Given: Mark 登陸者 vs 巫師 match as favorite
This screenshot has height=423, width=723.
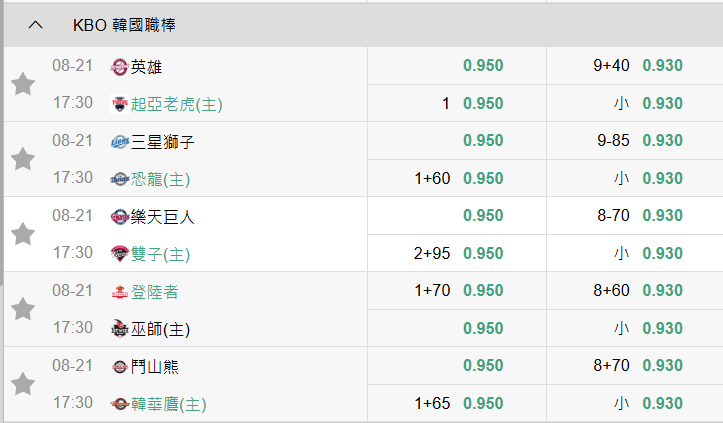Looking at the screenshot, I should click(x=23, y=309).
